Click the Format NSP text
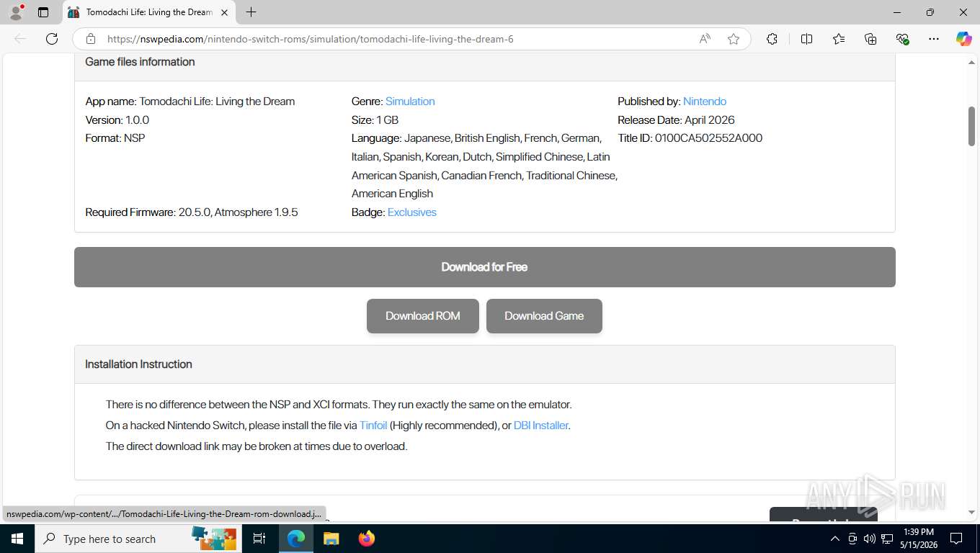Viewport: 980px width, 553px height. click(115, 138)
